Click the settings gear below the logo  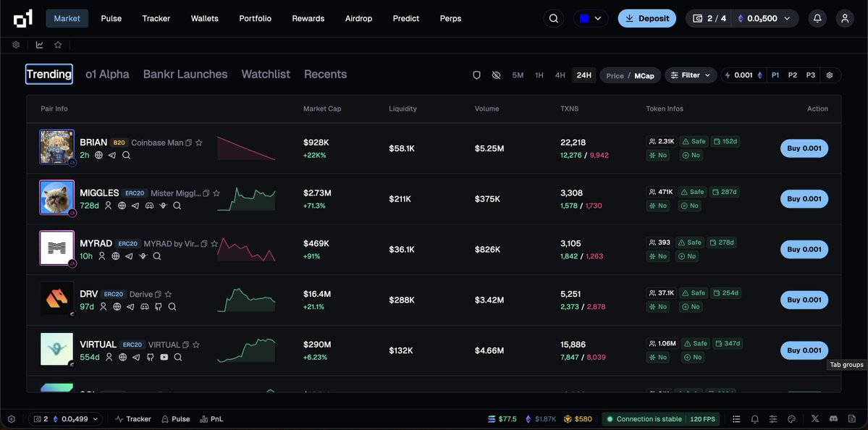[x=16, y=45]
